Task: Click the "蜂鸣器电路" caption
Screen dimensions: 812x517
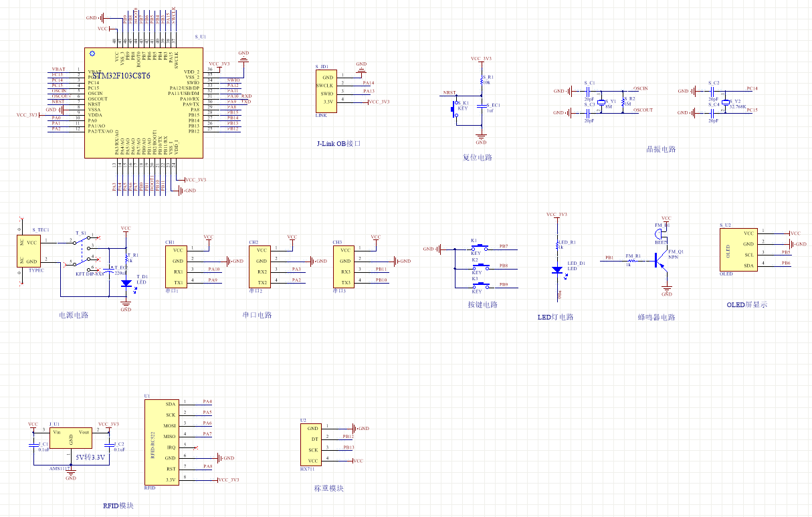Action: point(656,317)
